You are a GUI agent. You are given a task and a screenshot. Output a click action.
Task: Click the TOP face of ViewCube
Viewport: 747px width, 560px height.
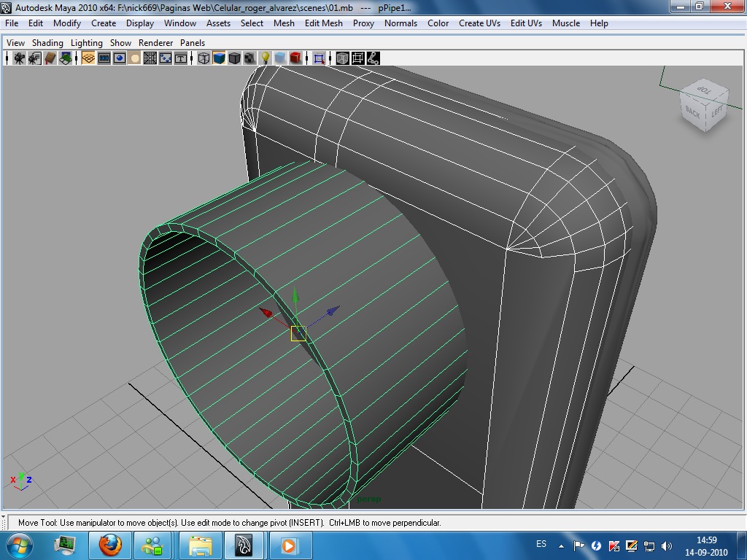coord(704,90)
